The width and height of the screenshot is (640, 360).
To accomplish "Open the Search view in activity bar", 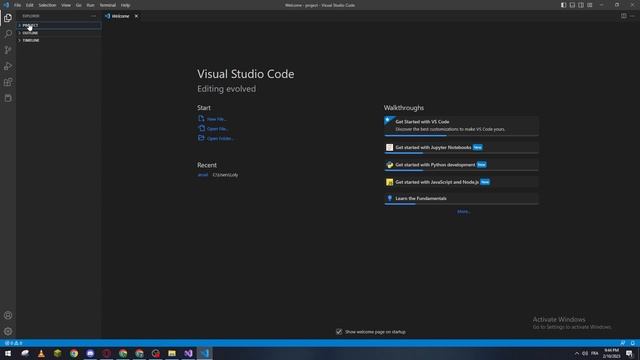I will pos(8,34).
